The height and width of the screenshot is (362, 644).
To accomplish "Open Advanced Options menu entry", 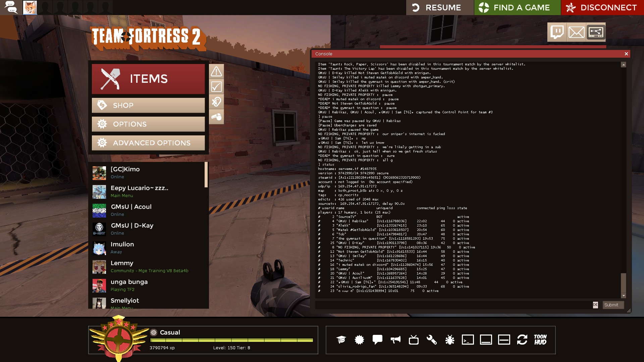I will tap(148, 143).
